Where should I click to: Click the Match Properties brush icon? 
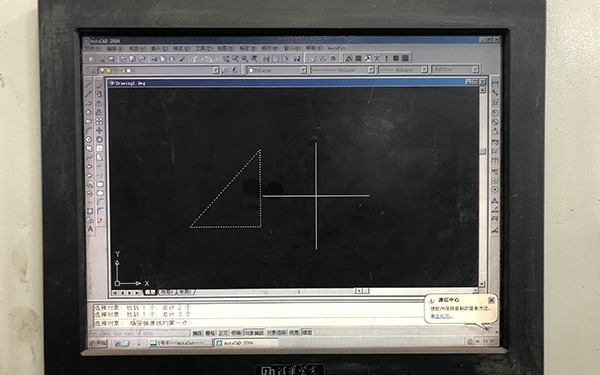pos(183,59)
